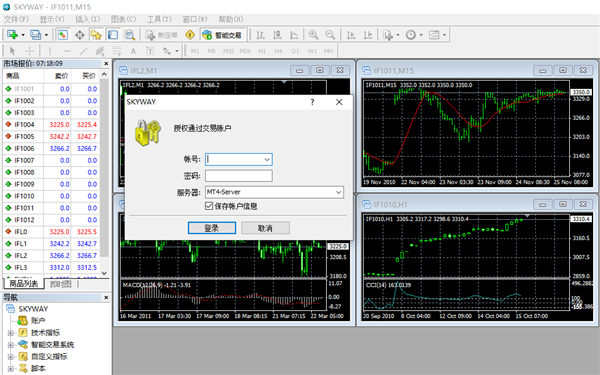
Task: Switch to the 即时图 tab
Action: click(x=61, y=284)
